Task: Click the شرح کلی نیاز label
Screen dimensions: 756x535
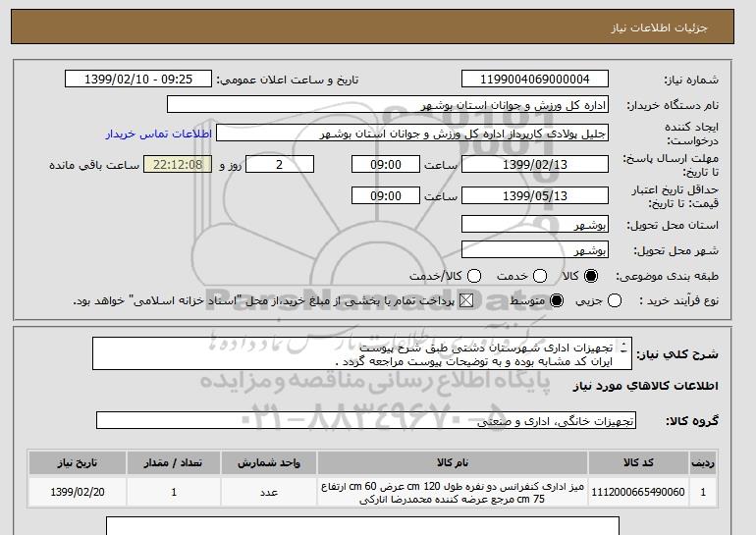Action: click(677, 354)
